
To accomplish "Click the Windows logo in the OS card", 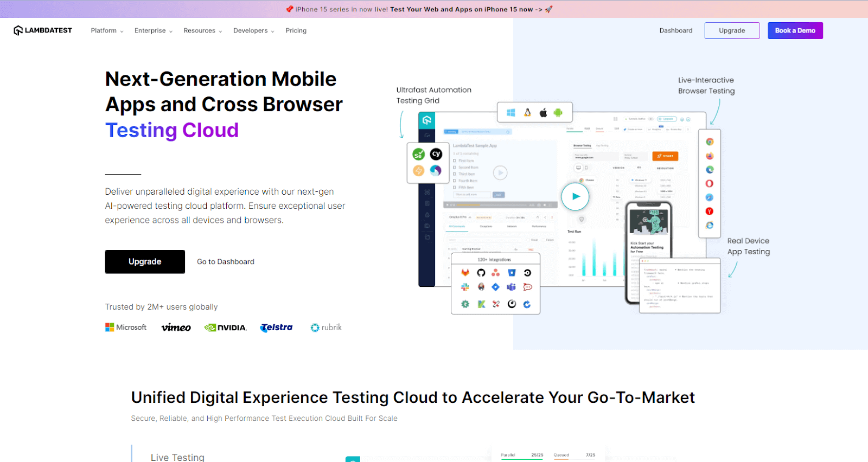I will pyautogui.click(x=510, y=113).
